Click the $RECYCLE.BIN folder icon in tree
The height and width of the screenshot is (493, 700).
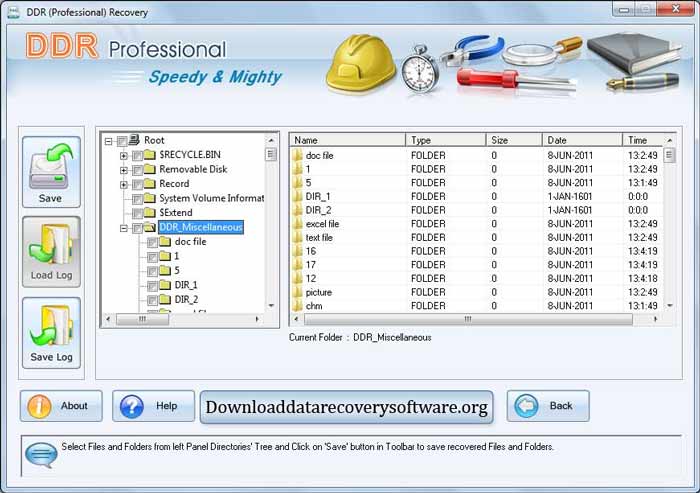(150, 155)
